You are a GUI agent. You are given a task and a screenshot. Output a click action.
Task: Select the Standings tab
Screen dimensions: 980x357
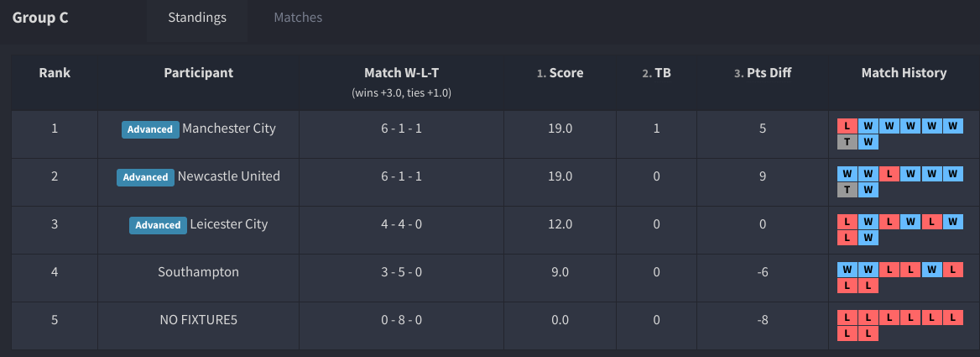(x=197, y=18)
